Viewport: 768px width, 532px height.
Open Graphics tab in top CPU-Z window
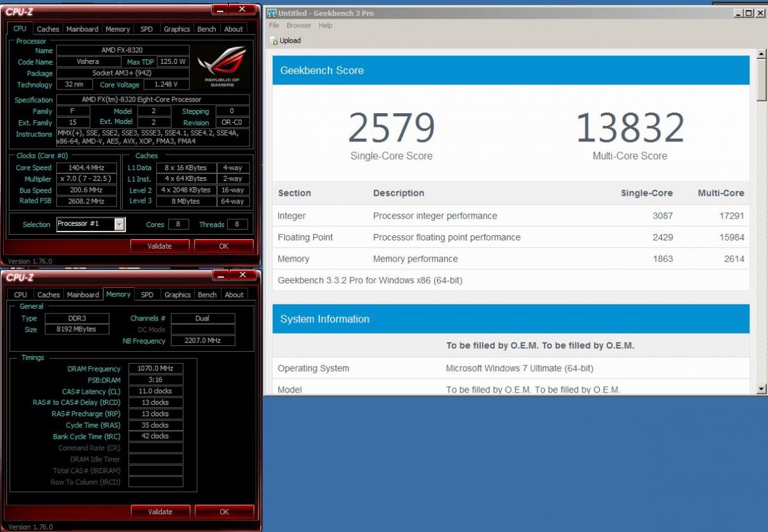(x=177, y=29)
